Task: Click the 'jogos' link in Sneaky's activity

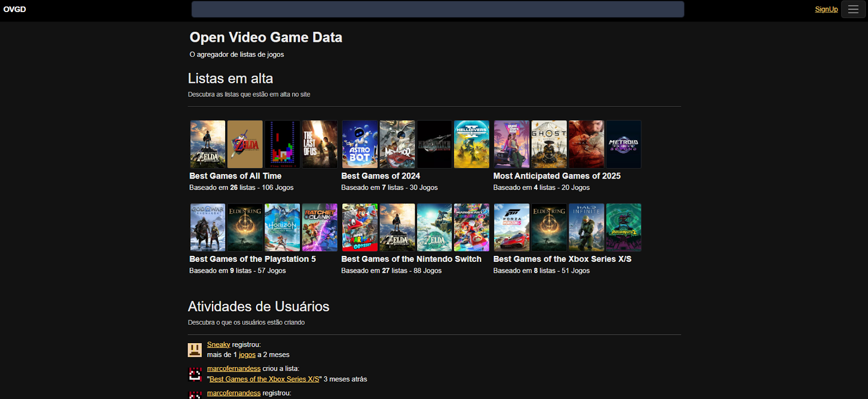Action: click(247, 355)
